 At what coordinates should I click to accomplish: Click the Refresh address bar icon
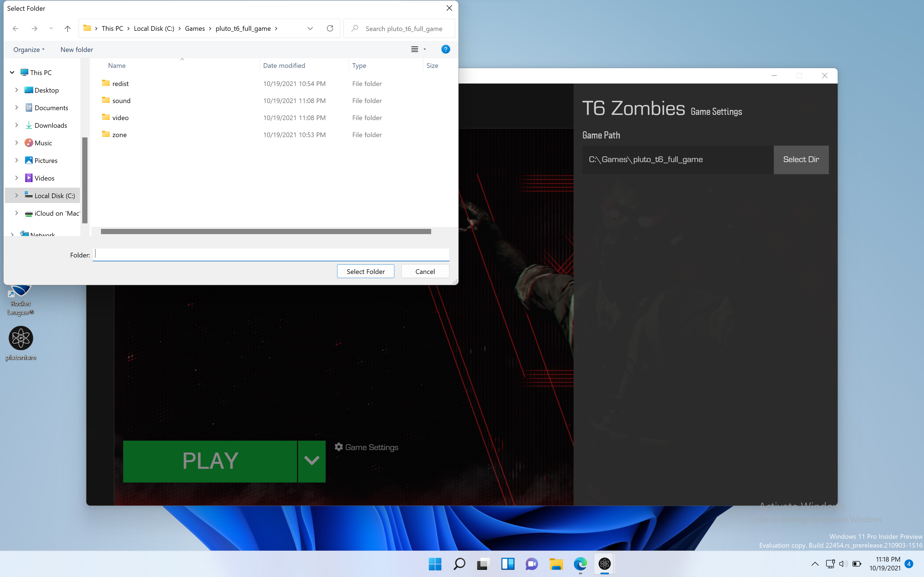coord(330,29)
